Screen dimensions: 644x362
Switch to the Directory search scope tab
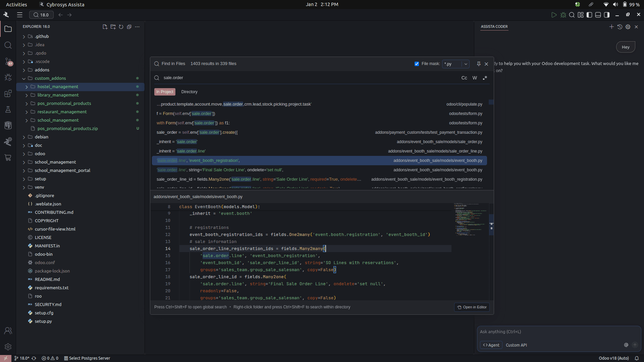189,92
